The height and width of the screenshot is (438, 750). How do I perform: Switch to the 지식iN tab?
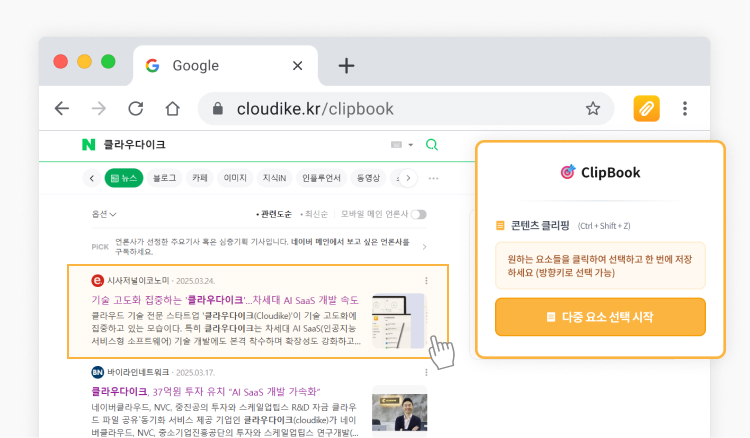274,178
